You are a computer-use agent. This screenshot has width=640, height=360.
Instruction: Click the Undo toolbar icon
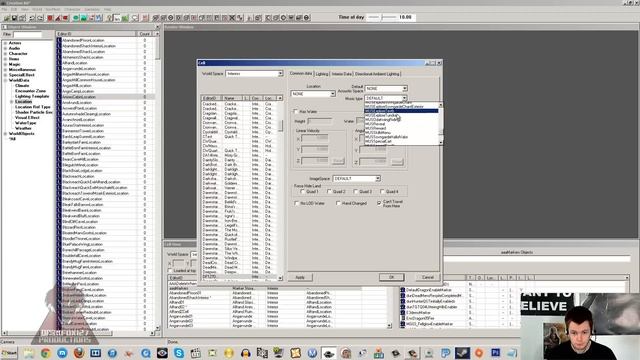(32, 18)
